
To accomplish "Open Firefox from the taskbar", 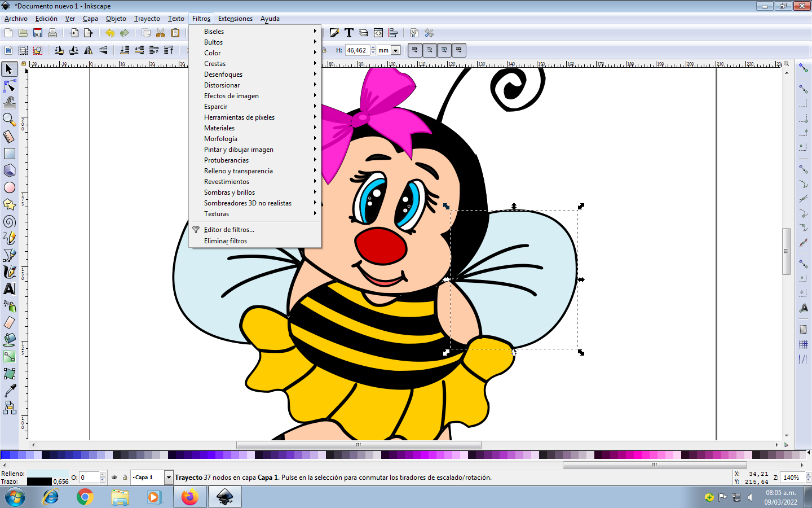I will [190, 497].
